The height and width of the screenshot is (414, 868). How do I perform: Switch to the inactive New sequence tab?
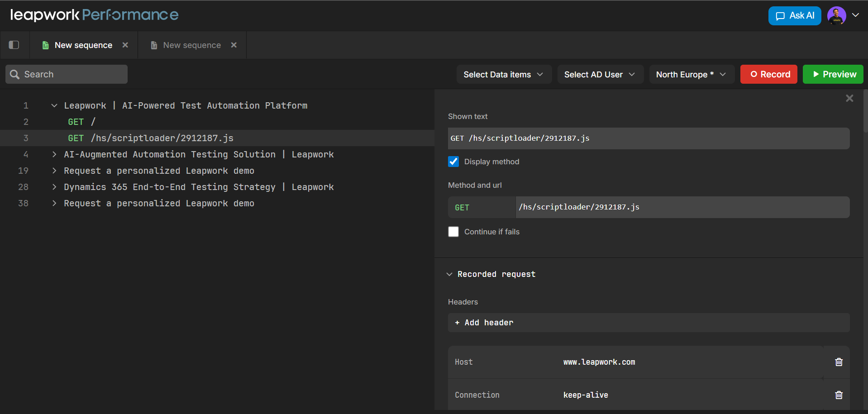click(x=192, y=45)
